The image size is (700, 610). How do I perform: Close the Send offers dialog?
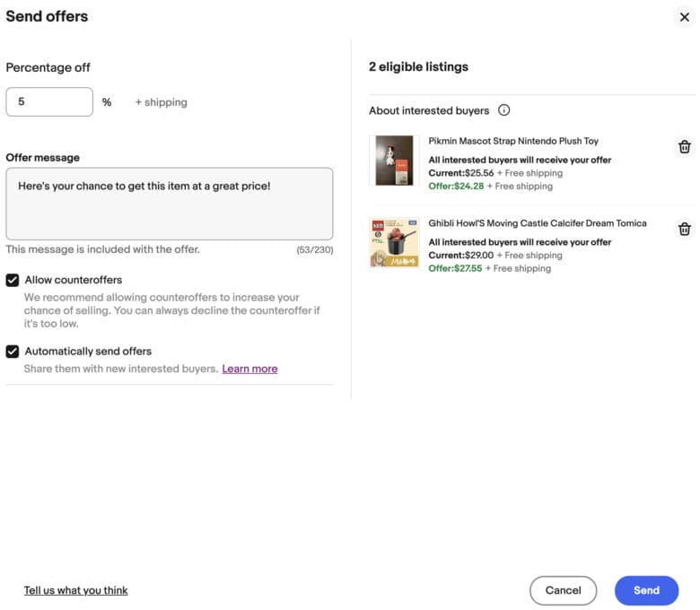684,17
